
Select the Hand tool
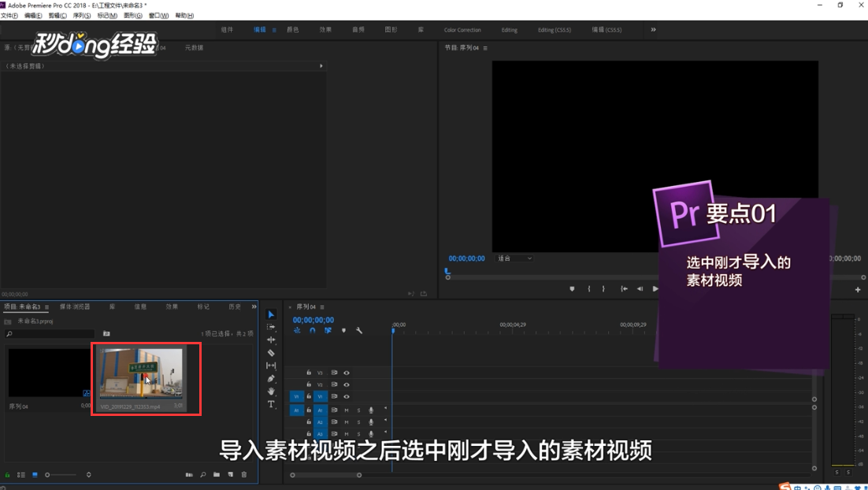click(x=271, y=392)
